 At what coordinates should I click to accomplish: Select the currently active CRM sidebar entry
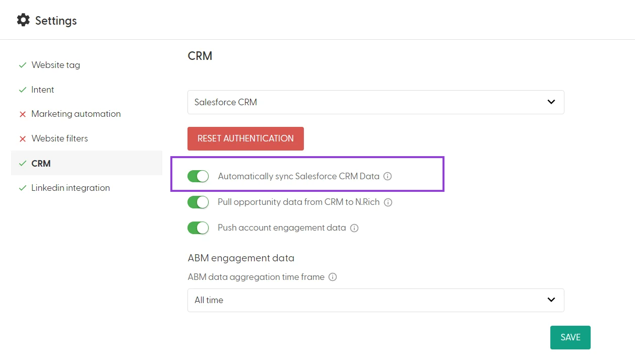click(41, 163)
